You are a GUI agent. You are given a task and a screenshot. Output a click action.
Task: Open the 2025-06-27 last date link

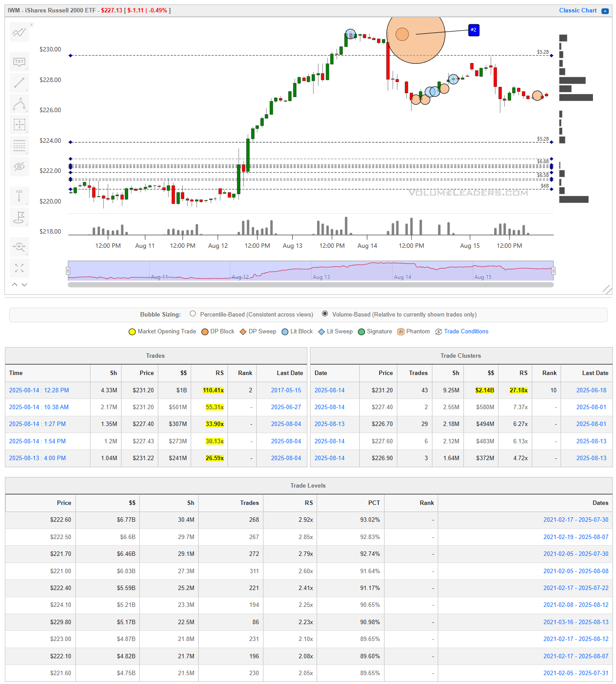(286, 407)
